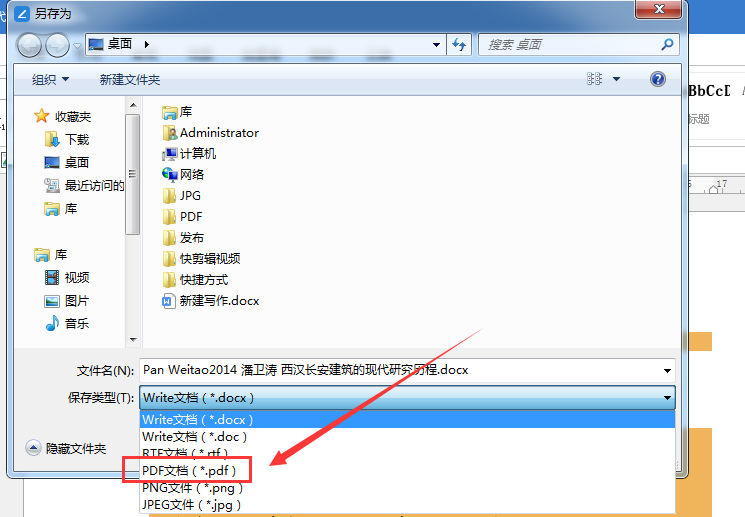Open the help question mark icon

658,79
